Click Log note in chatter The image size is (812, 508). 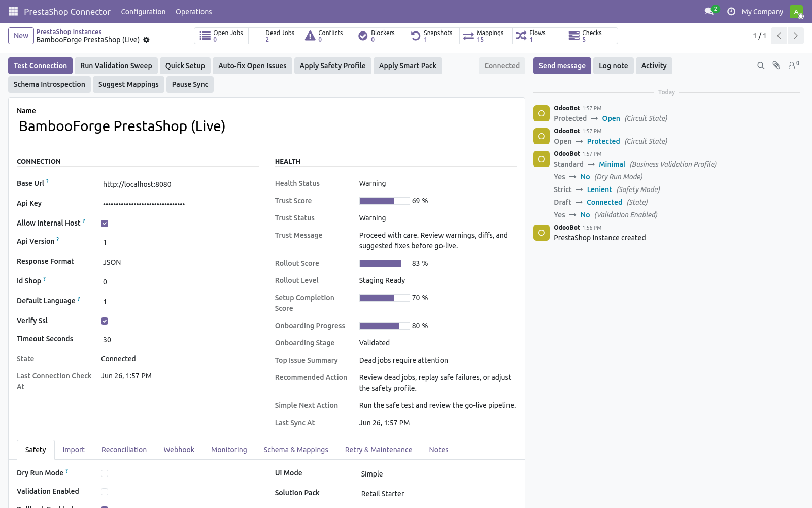(614, 66)
